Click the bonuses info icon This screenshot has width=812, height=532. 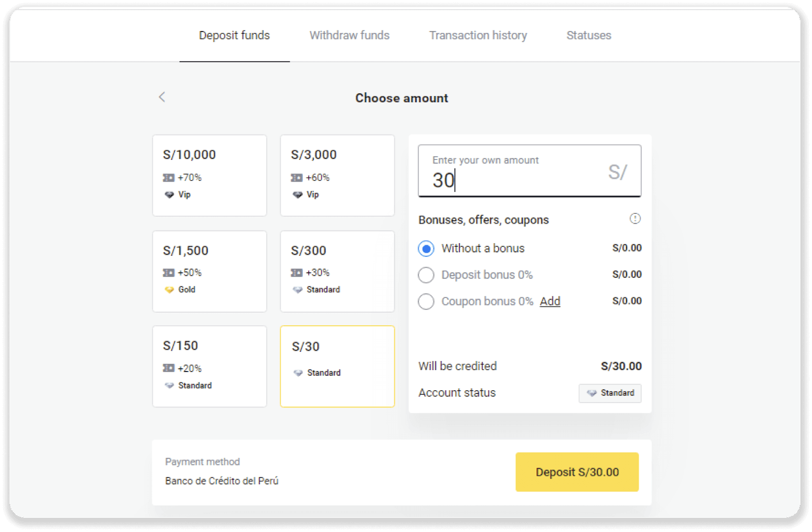pyautogui.click(x=635, y=219)
